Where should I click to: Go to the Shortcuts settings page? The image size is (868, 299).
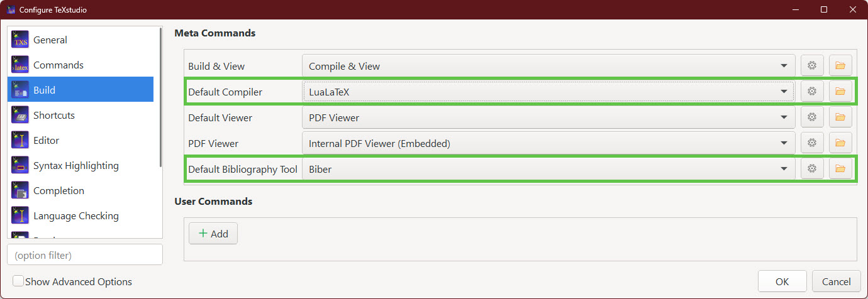tap(53, 116)
